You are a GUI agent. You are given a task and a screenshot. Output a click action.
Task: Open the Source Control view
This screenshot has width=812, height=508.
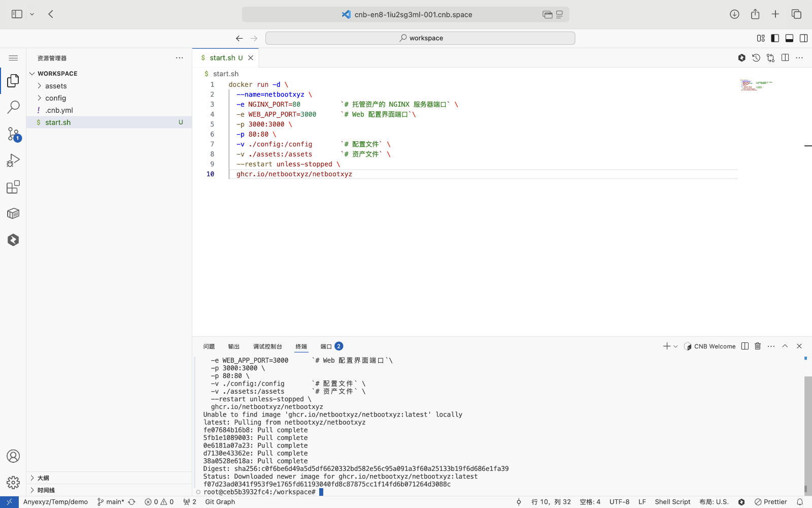coord(13,134)
